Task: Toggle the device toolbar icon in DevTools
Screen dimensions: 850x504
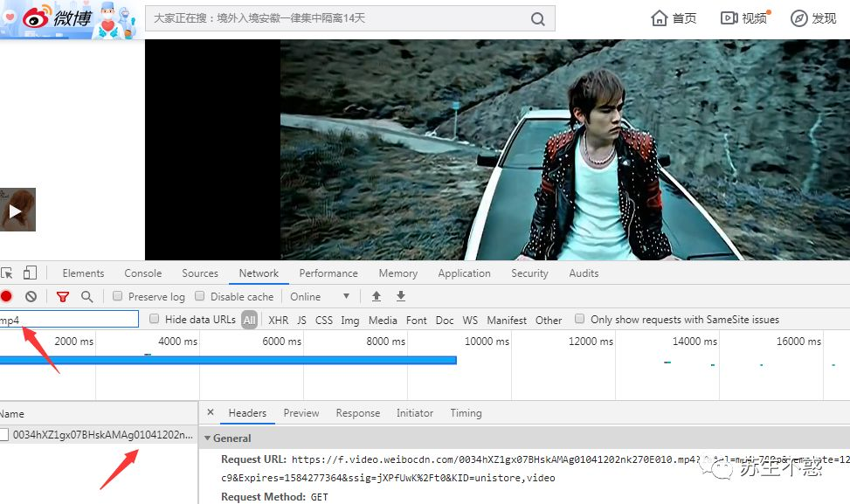Action: (31, 273)
